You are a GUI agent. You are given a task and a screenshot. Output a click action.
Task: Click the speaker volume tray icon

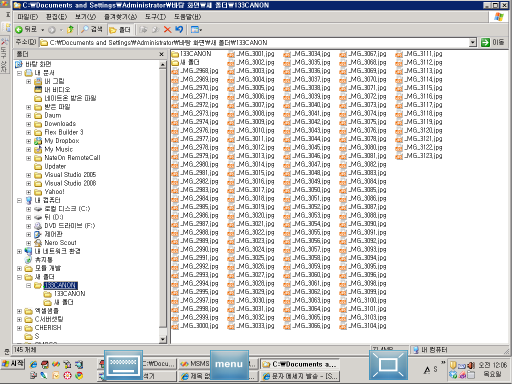click(x=471, y=366)
